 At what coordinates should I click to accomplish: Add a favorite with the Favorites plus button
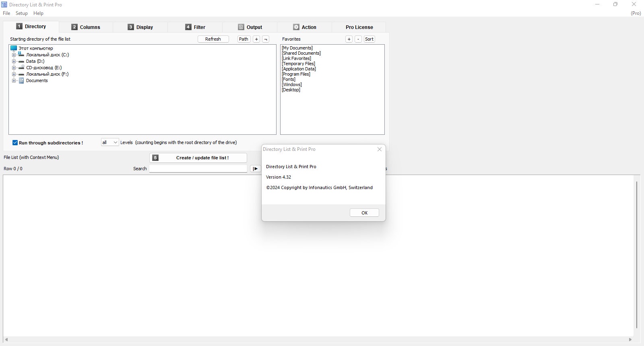(x=349, y=39)
